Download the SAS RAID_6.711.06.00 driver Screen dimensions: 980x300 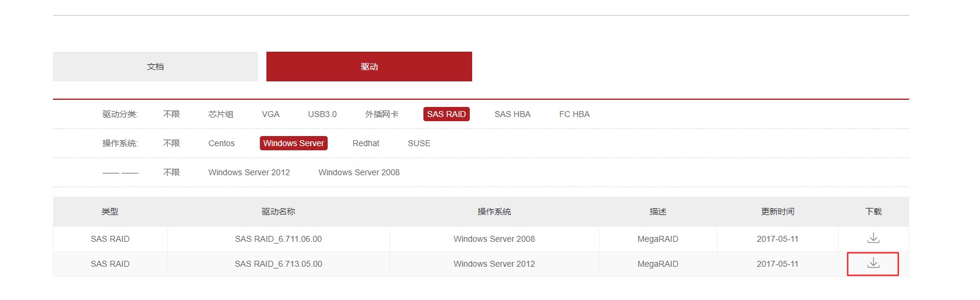pos(873,238)
